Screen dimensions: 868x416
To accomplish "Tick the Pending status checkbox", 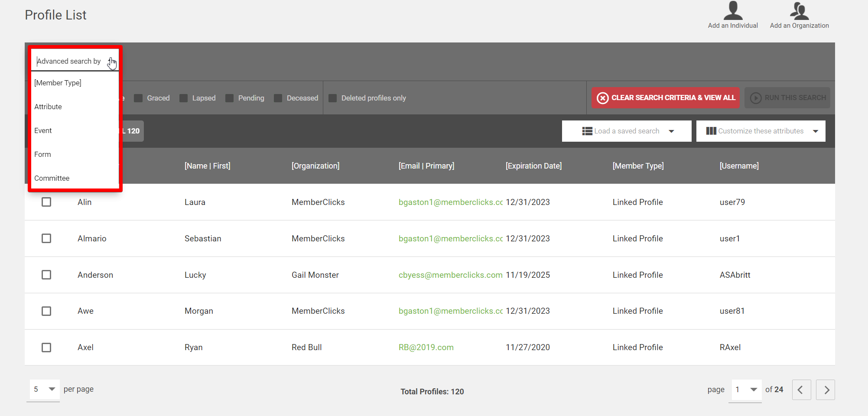I will click(x=229, y=98).
